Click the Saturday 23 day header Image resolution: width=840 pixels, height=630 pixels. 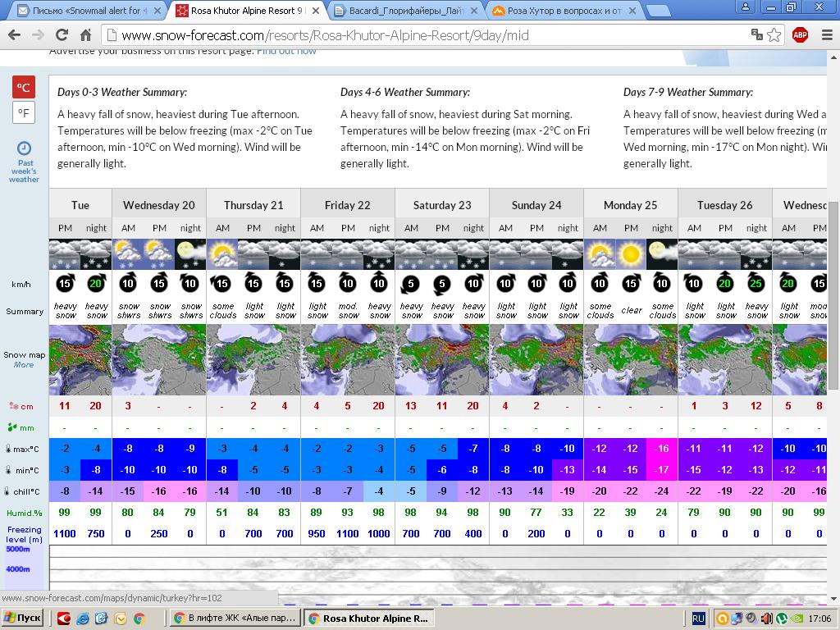[x=442, y=205]
